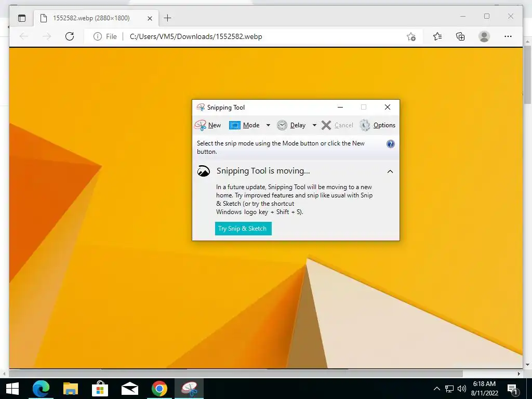Screen dimensions: 532x399
Task: Click Snipping Tool title bar scissors icon
Action: 201,107
